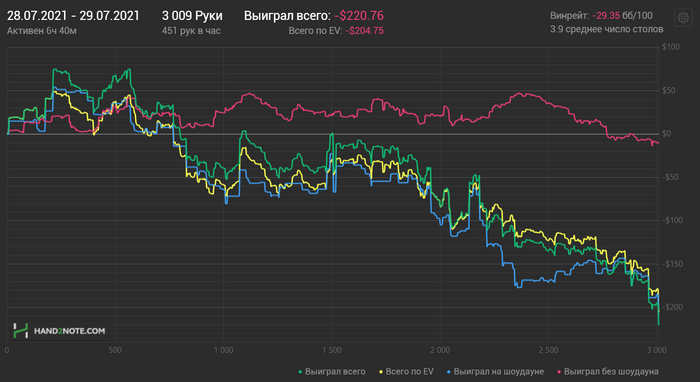700x382 pixels.
Task: Toggle the green «Выиграл всего» legend dot
Action: click(300, 371)
